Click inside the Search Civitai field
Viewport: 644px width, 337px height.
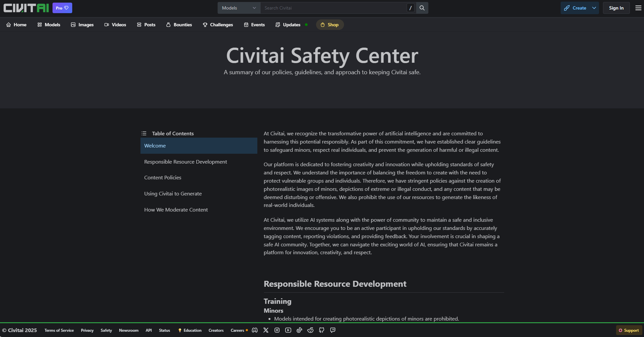(x=333, y=8)
